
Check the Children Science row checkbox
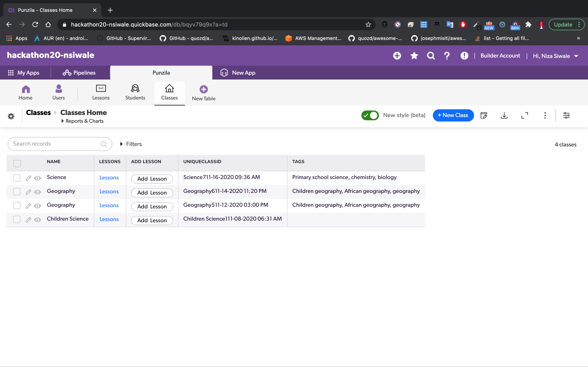tap(17, 219)
